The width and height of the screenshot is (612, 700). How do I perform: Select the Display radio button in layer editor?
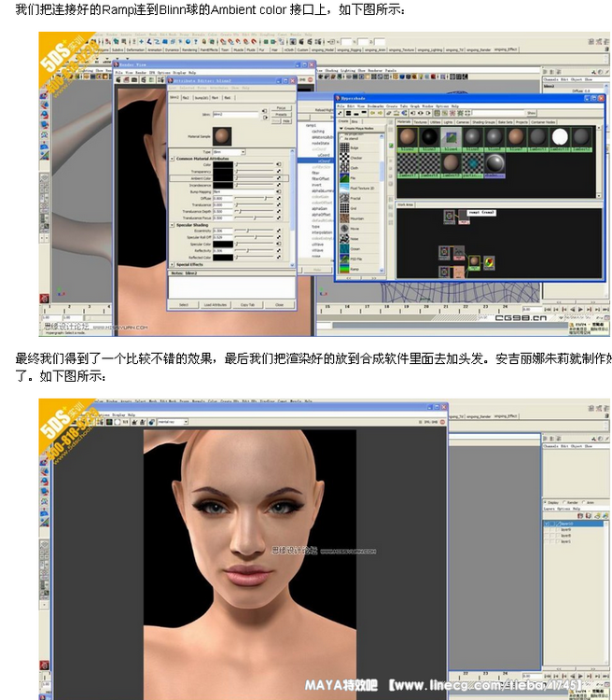(x=546, y=503)
